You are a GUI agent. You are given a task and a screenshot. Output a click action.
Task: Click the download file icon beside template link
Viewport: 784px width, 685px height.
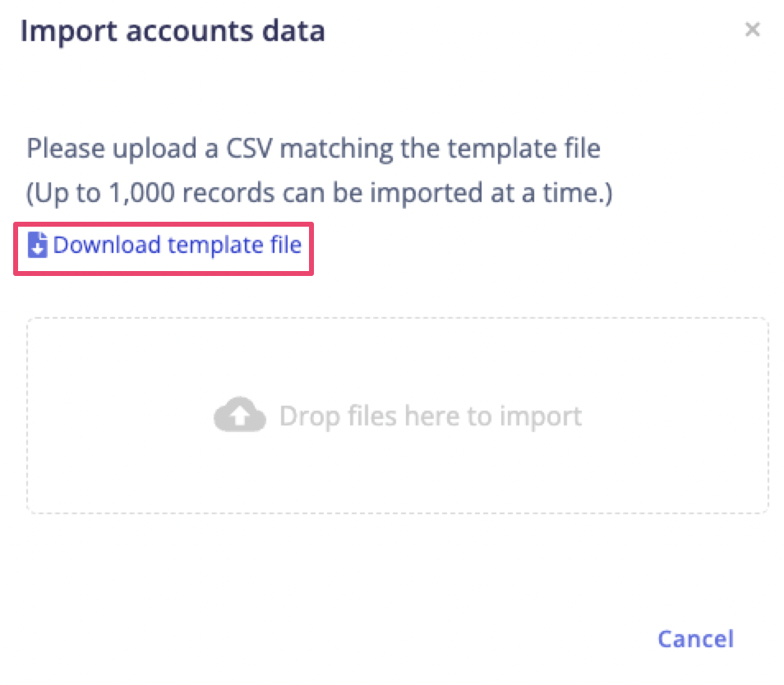click(38, 246)
